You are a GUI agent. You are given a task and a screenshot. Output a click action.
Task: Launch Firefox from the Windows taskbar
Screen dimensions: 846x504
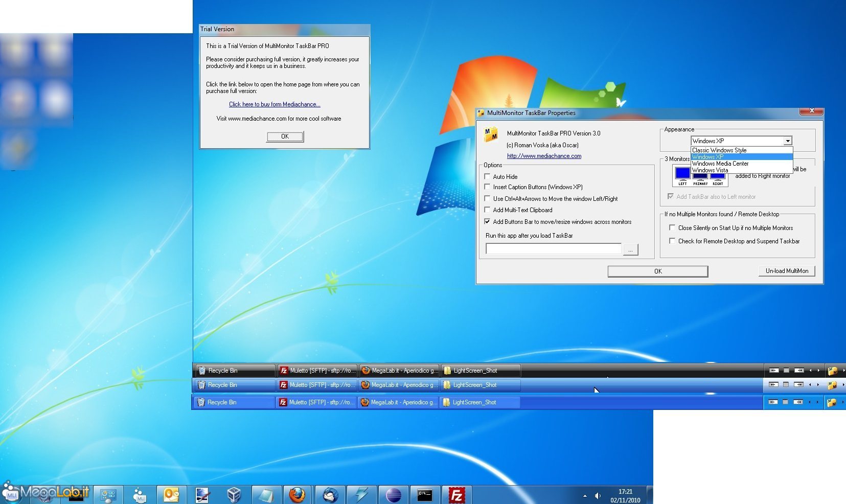click(x=297, y=495)
